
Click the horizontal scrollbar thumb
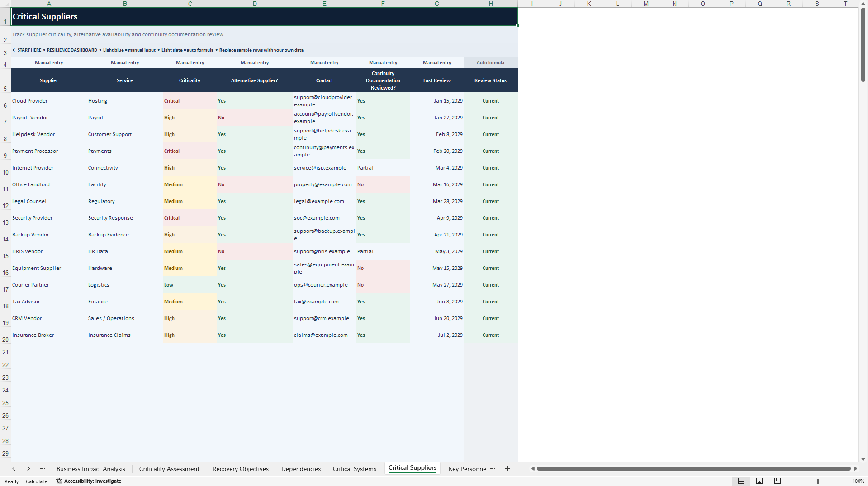(693, 469)
